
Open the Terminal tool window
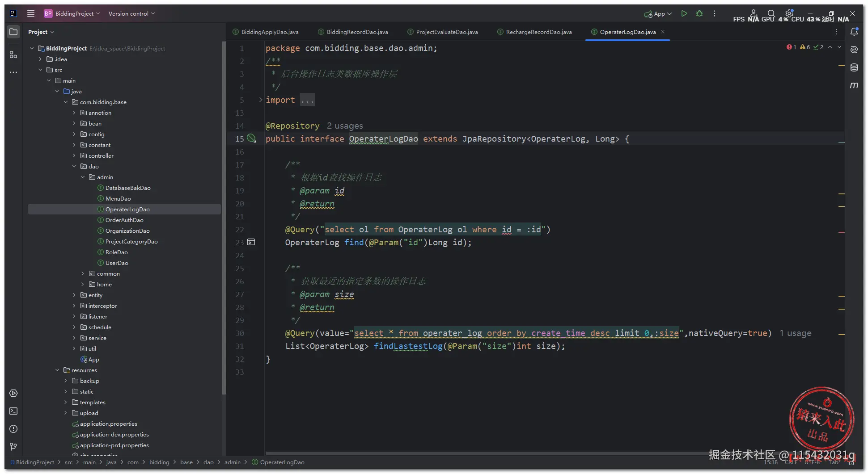[13, 411]
